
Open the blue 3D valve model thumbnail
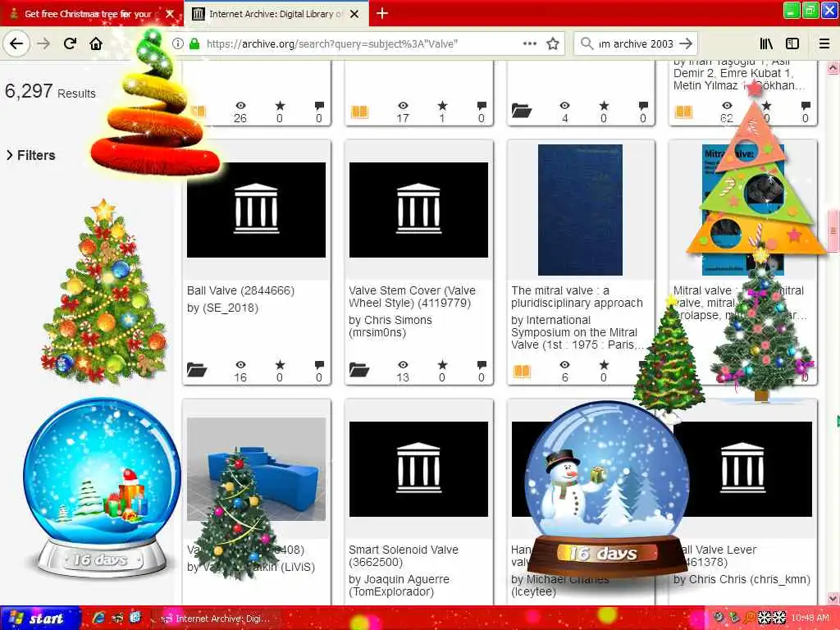256,469
